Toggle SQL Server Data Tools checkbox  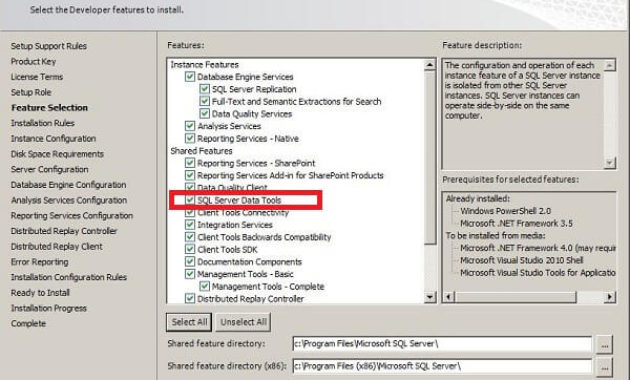190,200
